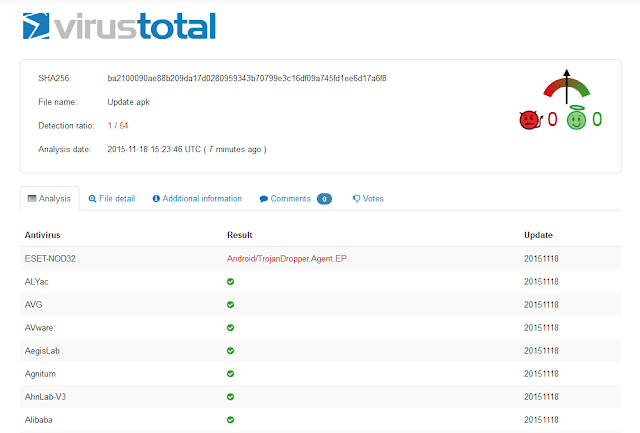Click the green 0 harmless vote count
Screen dimensions: 640x433
tap(597, 119)
